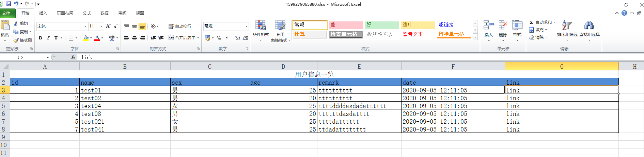Apply the Hyperlink (超链接) cell style
This screenshot has width=644, height=157.
(x=454, y=25)
